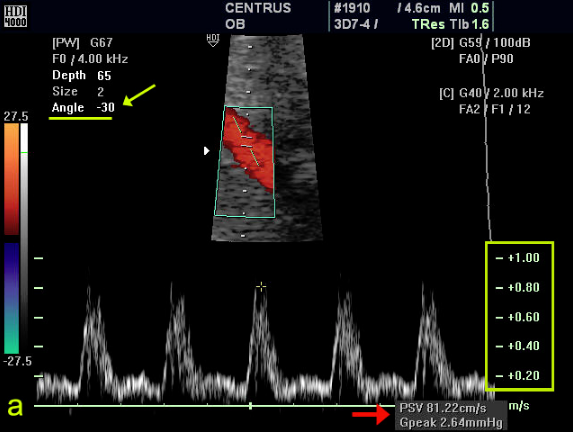
Task: Click the yellow arrow near Angle value
Action: tap(139, 95)
